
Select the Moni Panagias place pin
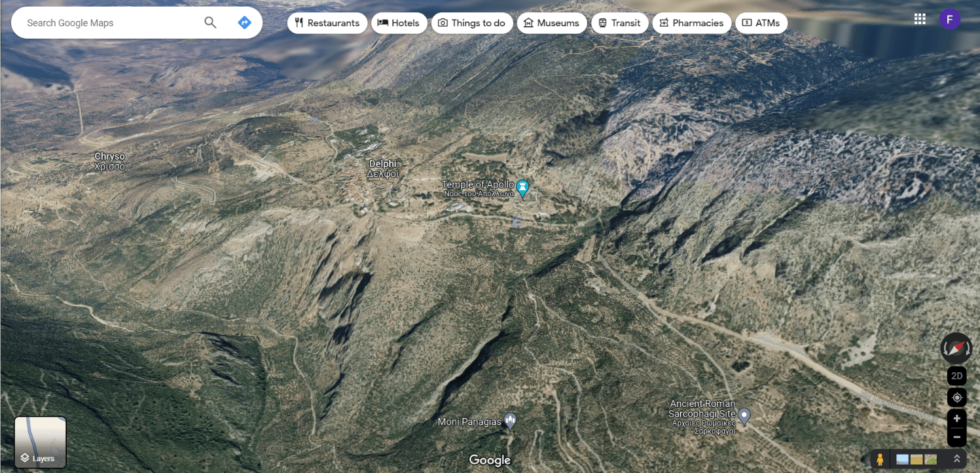pos(511,421)
